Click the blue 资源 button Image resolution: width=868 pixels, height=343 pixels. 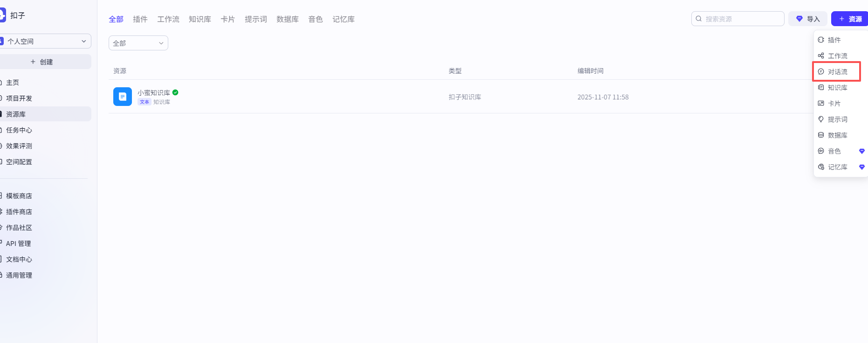click(850, 19)
